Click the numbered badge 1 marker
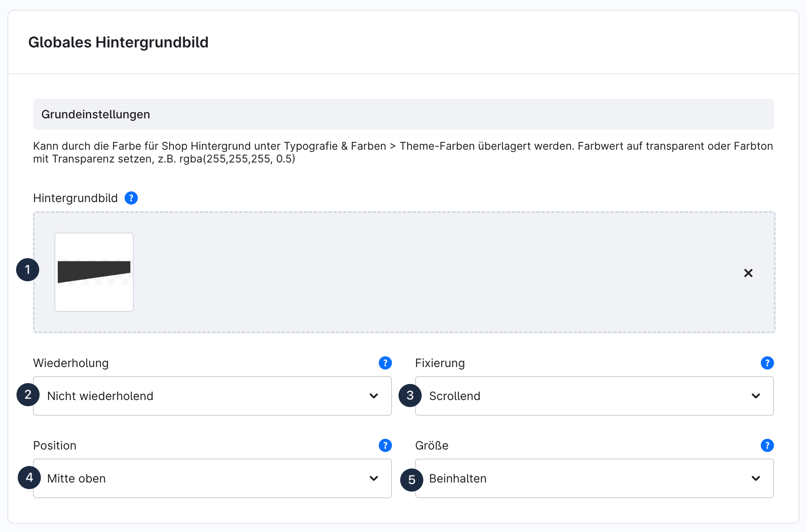The height and width of the screenshot is (532, 807). tap(28, 270)
